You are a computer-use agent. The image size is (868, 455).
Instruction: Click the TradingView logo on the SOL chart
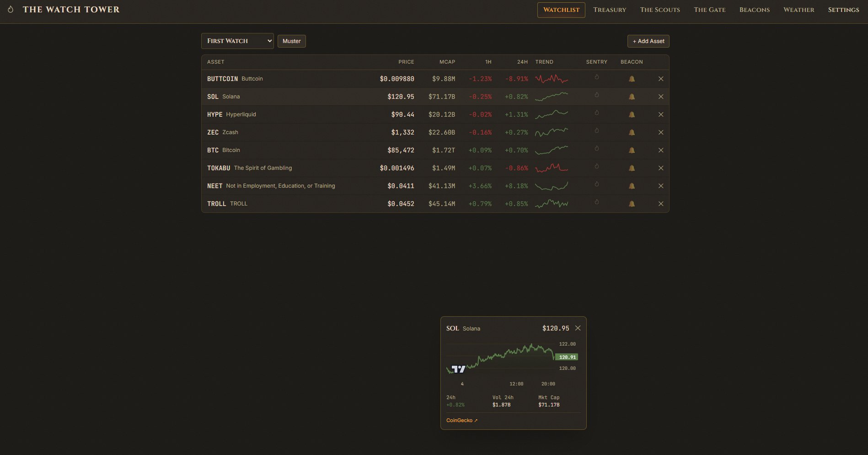pyautogui.click(x=458, y=368)
